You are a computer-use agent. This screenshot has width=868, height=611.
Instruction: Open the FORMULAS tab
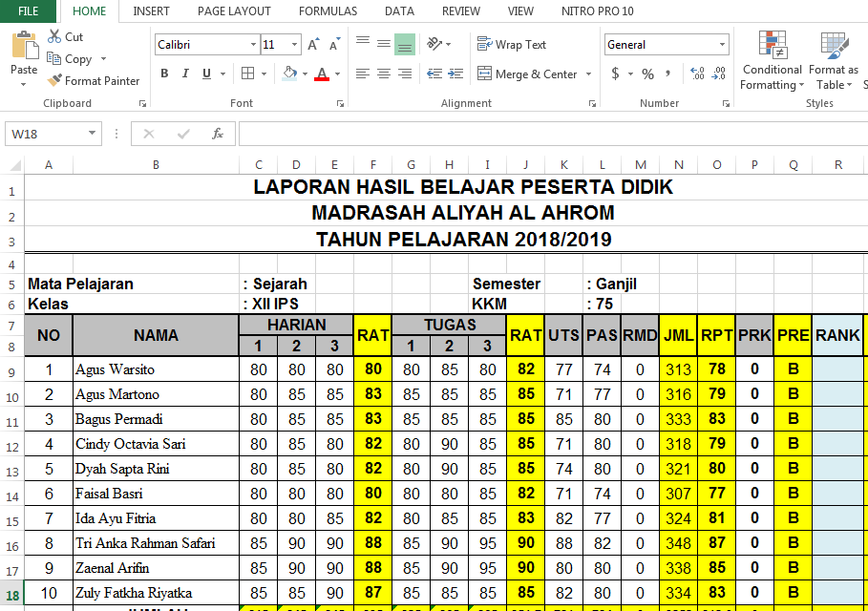(328, 11)
